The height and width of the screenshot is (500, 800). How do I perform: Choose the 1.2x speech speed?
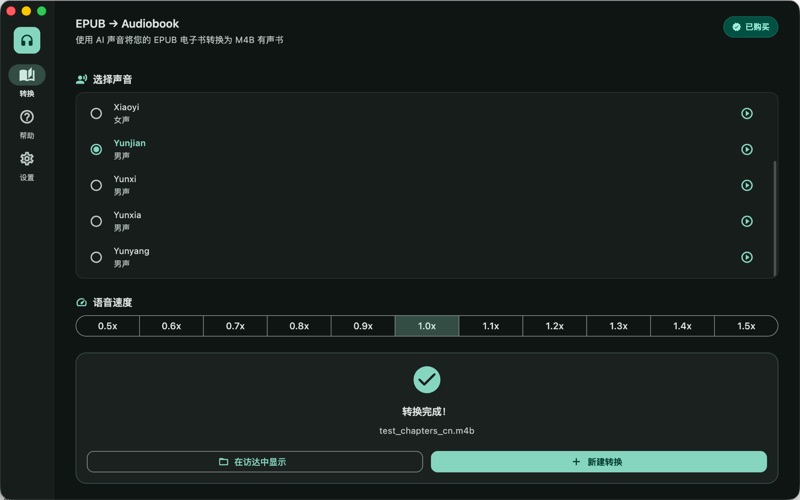tap(555, 326)
